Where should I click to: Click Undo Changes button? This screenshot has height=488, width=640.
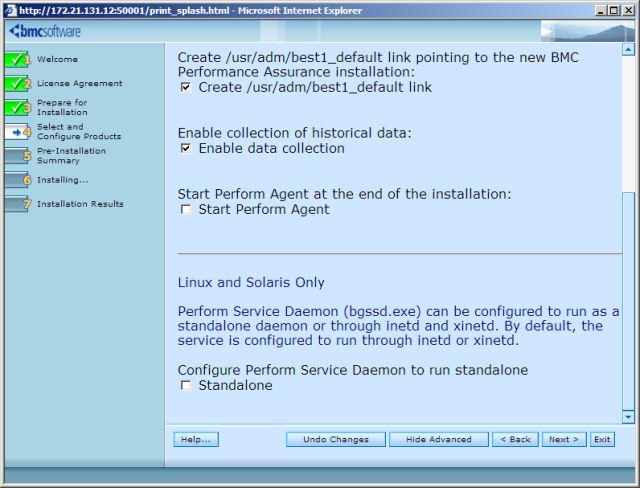click(336, 439)
